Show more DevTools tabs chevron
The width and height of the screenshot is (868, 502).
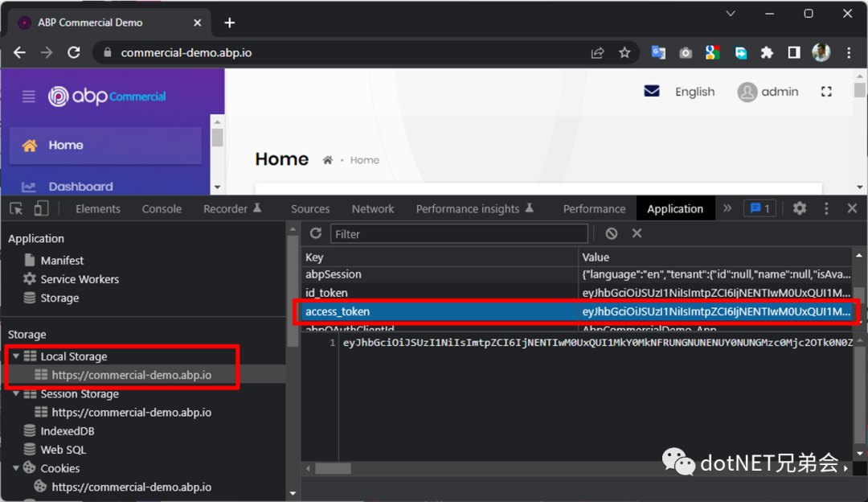[727, 208]
